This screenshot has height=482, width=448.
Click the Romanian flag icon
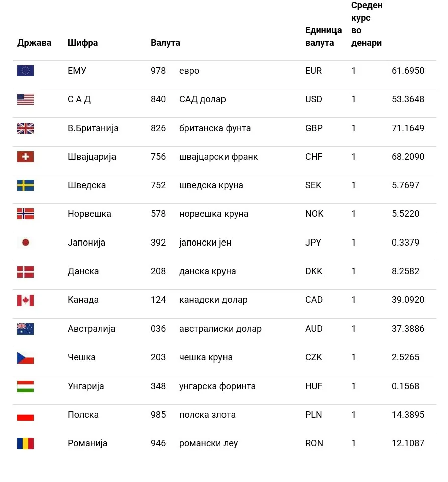pyautogui.click(x=25, y=443)
